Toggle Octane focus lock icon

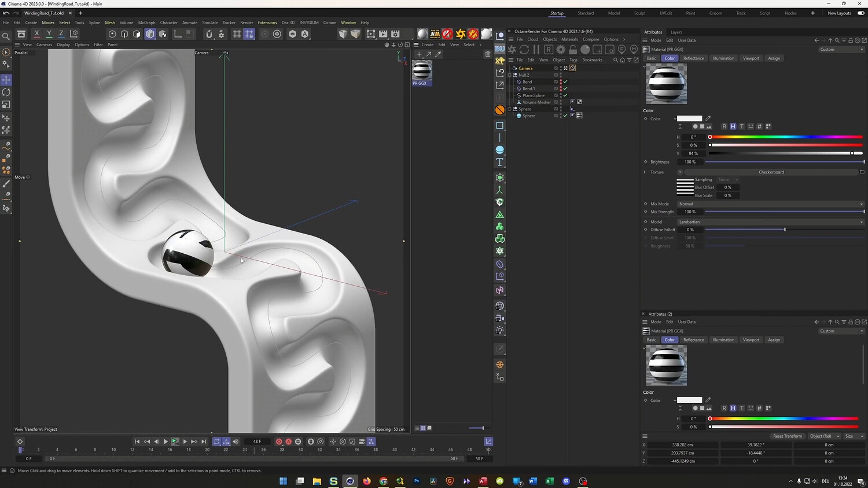[573, 50]
